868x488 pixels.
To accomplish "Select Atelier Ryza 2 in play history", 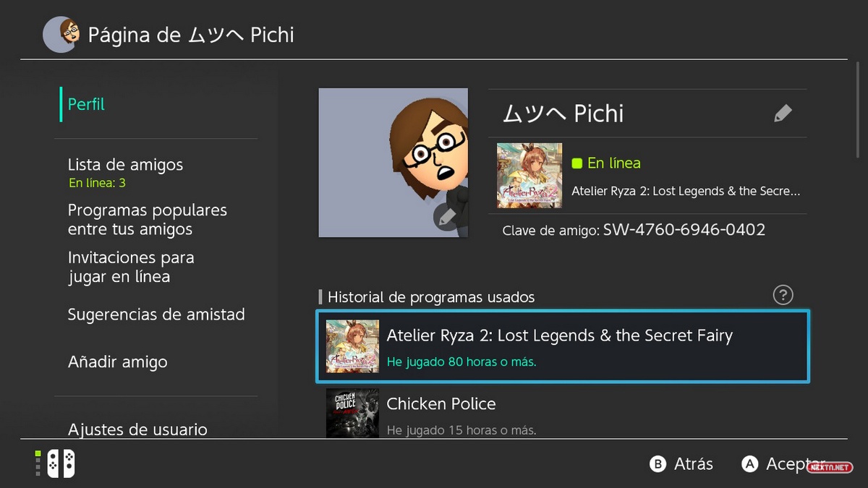I will [x=563, y=346].
